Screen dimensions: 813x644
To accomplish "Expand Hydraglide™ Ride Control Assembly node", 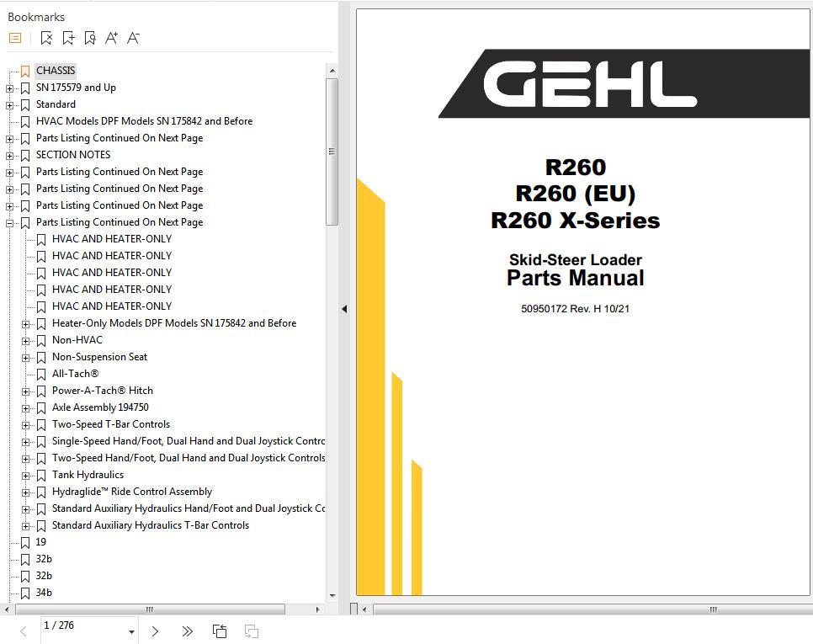I will 25,493.
